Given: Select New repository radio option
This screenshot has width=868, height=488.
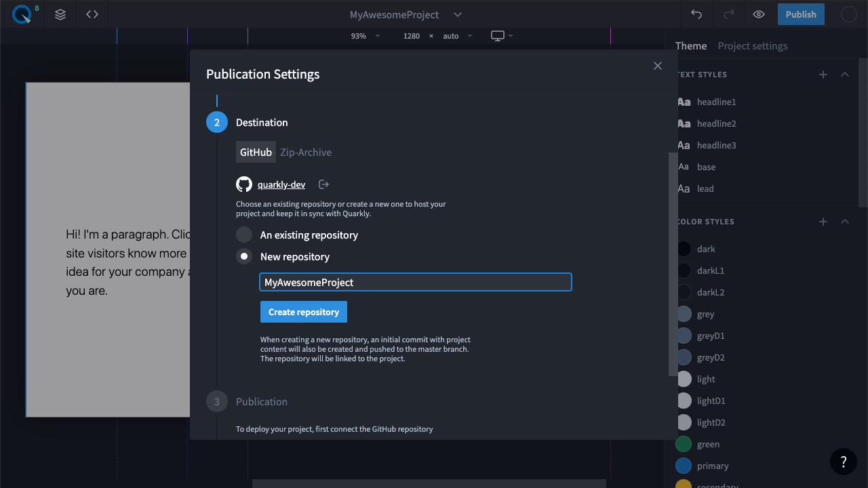Looking at the screenshot, I should (x=244, y=257).
